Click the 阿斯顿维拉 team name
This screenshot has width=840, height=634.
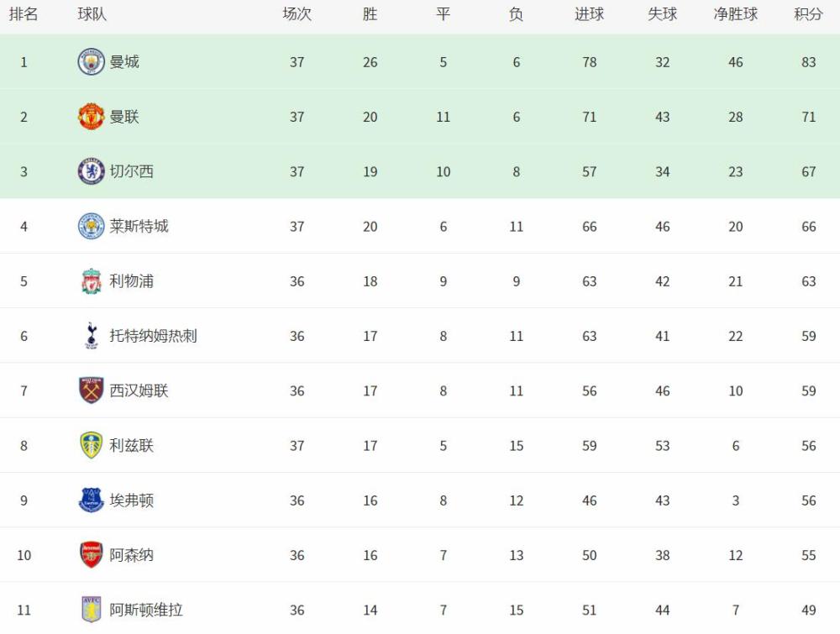(146, 610)
